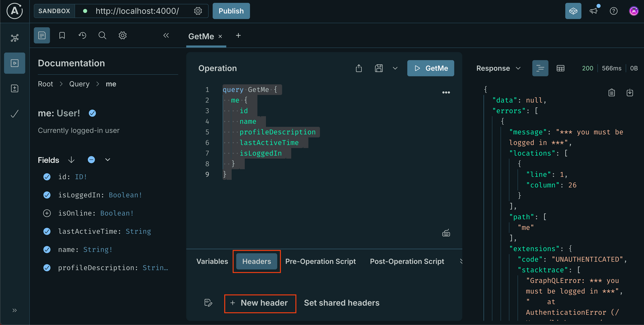Open the Pre-Operation Script tab
The height and width of the screenshot is (325, 644).
pyautogui.click(x=320, y=262)
